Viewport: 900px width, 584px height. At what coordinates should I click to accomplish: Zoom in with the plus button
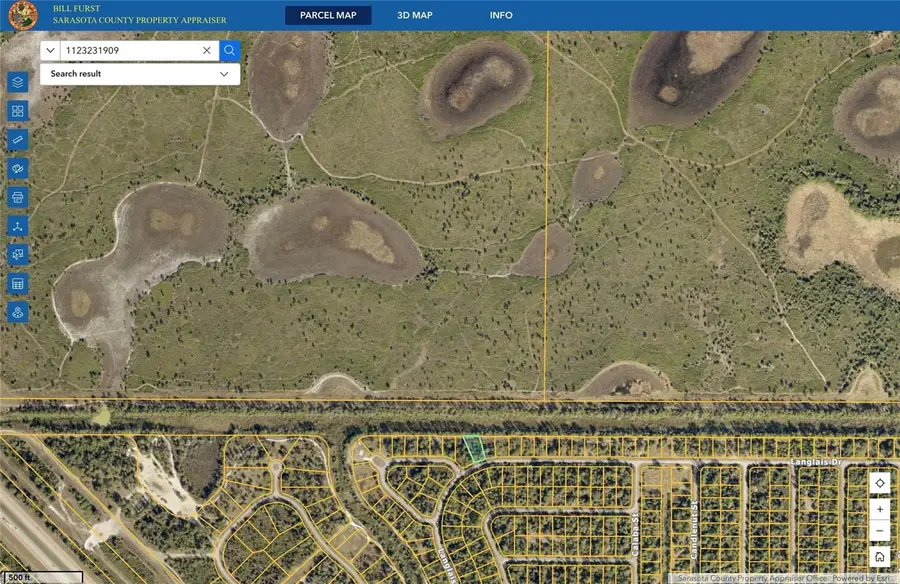coord(880,509)
